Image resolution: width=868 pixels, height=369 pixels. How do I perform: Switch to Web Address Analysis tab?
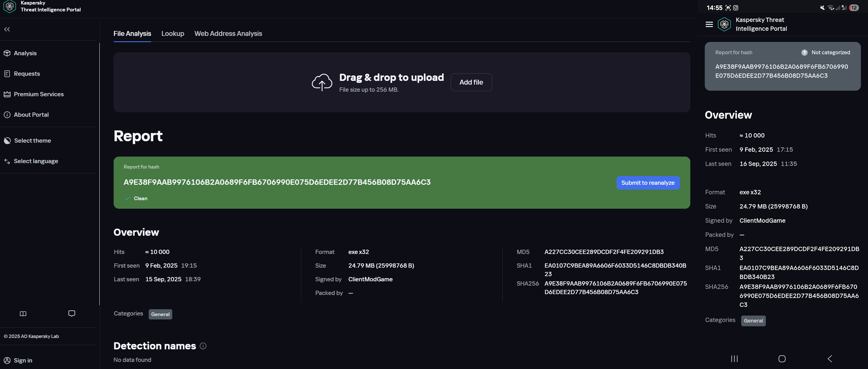pyautogui.click(x=228, y=34)
